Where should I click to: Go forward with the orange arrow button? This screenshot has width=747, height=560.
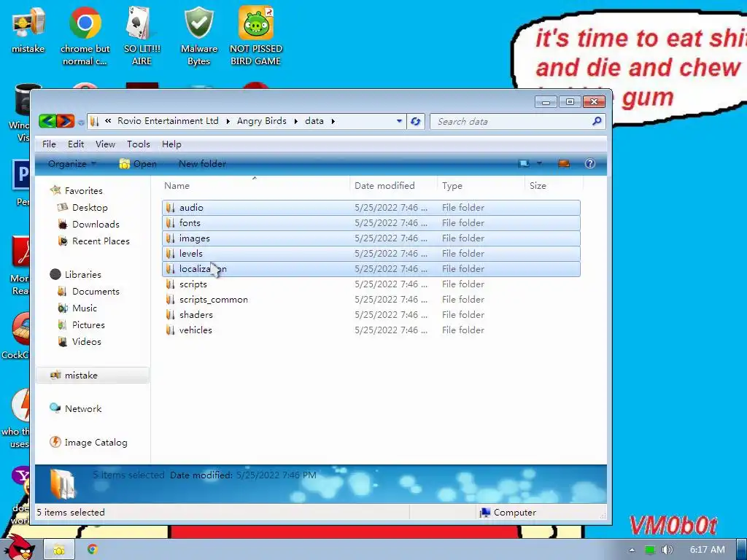point(66,121)
